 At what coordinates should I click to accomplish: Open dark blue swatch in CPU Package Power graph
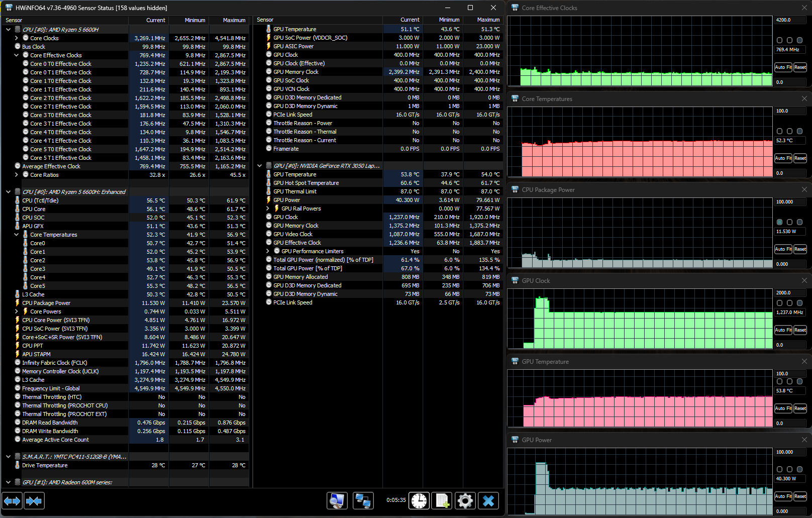tap(799, 222)
